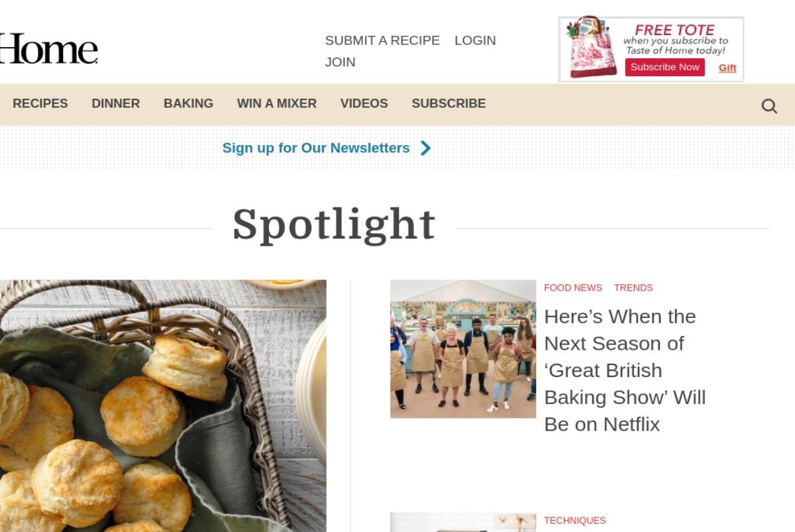Click the tote bag ad image
This screenshot has width=795, height=532.
(x=592, y=47)
